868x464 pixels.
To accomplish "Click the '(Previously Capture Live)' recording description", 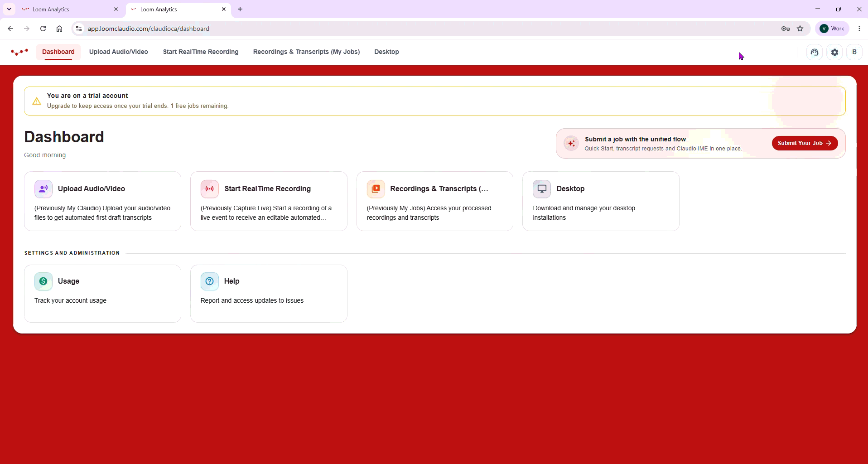I will [x=266, y=213].
